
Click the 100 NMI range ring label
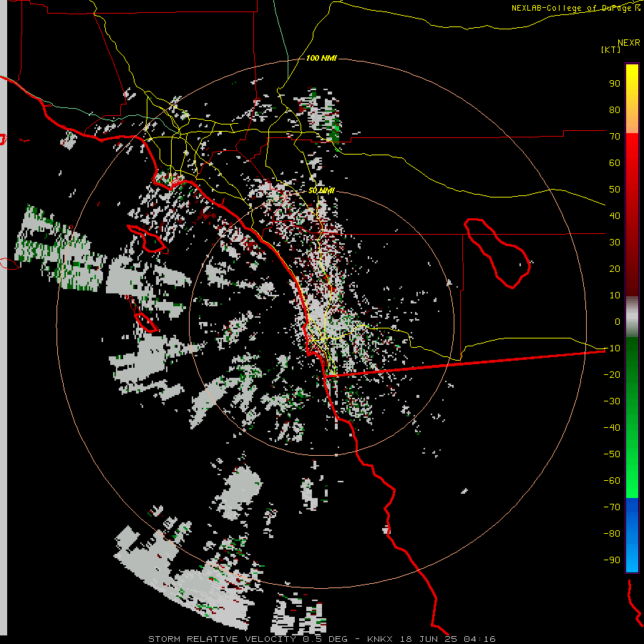321,58
